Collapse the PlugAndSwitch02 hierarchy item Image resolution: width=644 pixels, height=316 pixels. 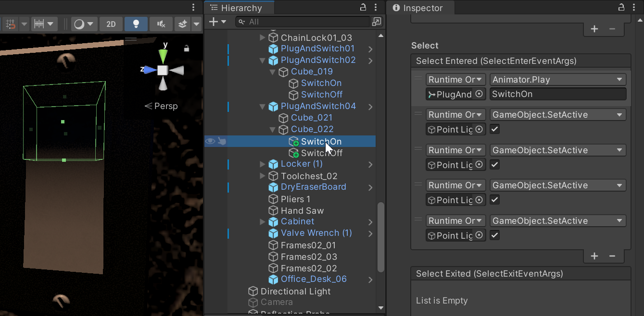pos(262,60)
